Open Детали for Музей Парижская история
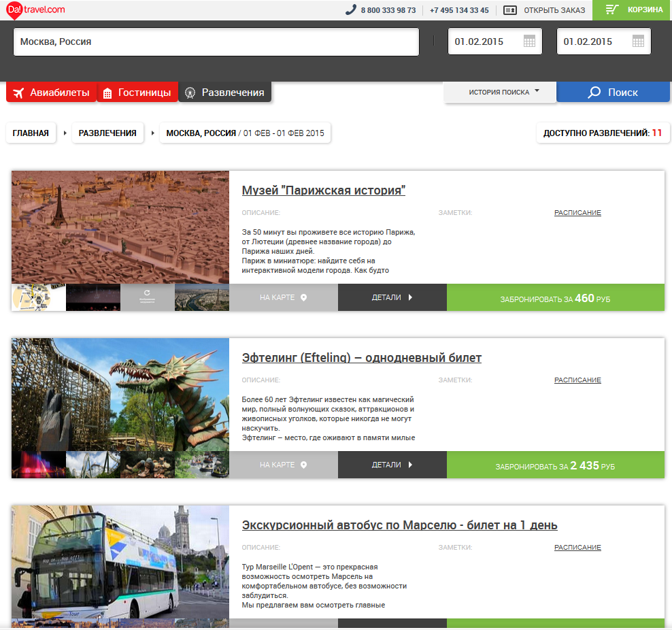 [x=392, y=297]
